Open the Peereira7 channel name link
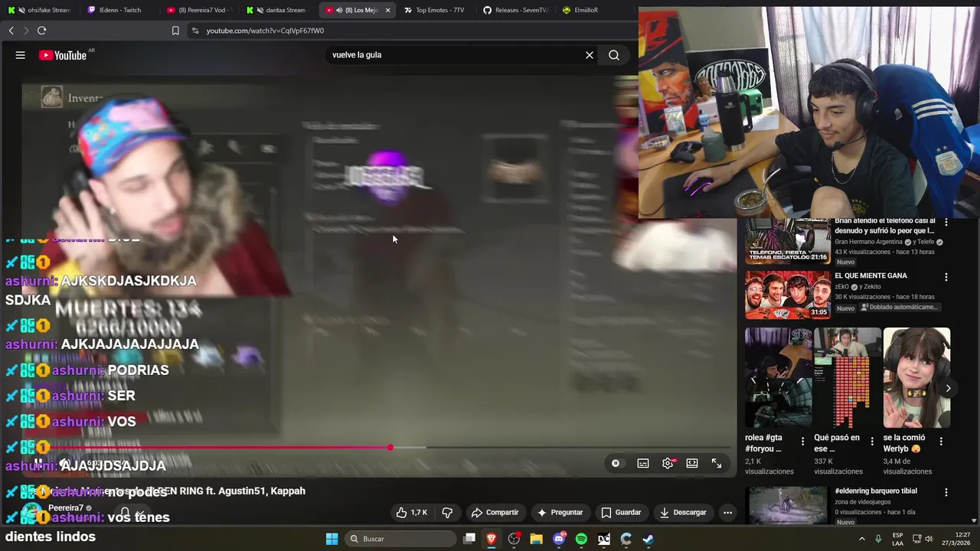980x551 pixels. click(x=66, y=508)
